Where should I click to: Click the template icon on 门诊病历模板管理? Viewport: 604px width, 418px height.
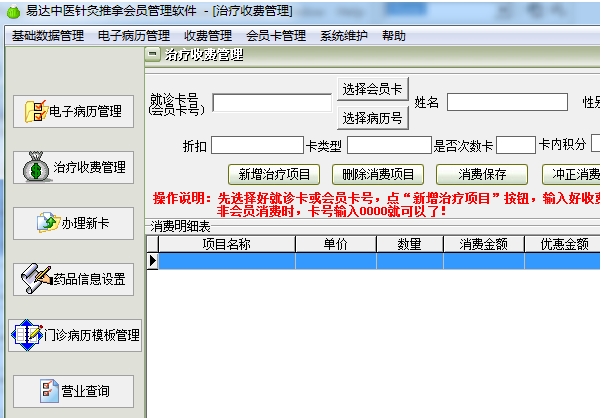(x=27, y=335)
